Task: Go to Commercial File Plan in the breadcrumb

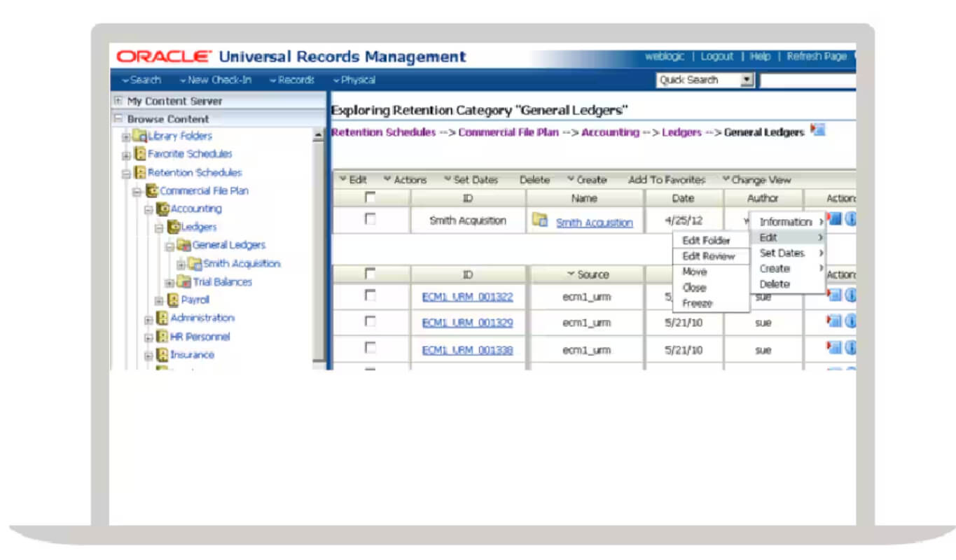Action: tap(508, 132)
